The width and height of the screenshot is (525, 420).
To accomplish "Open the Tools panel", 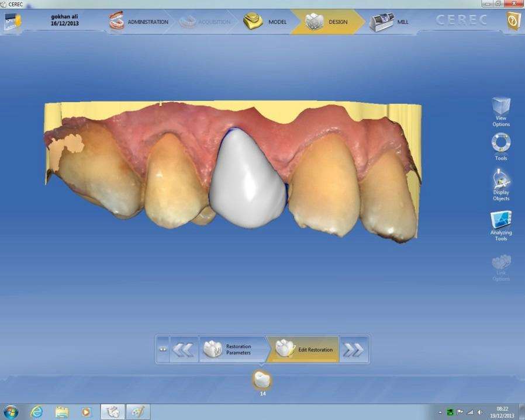I will pyautogui.click(x=501, y=146).
